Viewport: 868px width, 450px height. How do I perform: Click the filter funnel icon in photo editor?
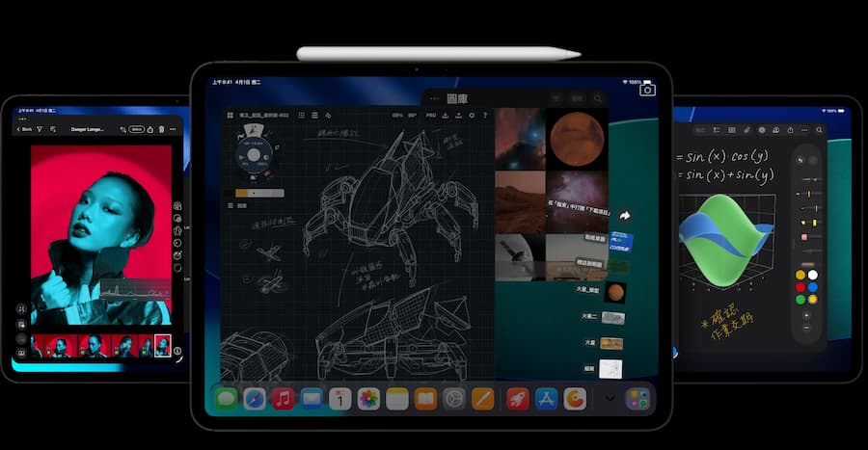pyautogui.click(x=40, y=129)
